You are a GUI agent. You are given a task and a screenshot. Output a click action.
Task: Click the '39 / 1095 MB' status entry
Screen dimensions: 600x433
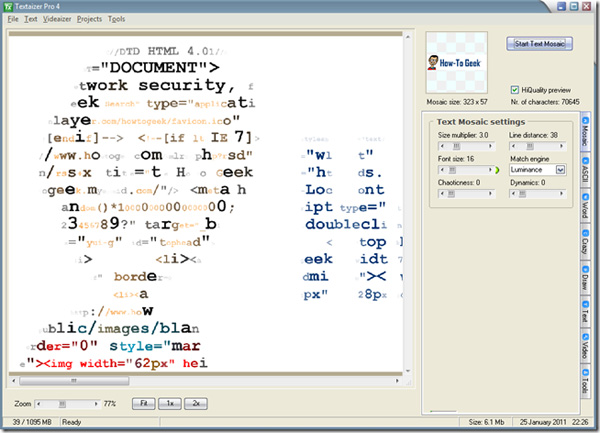[x=32, y=422]
